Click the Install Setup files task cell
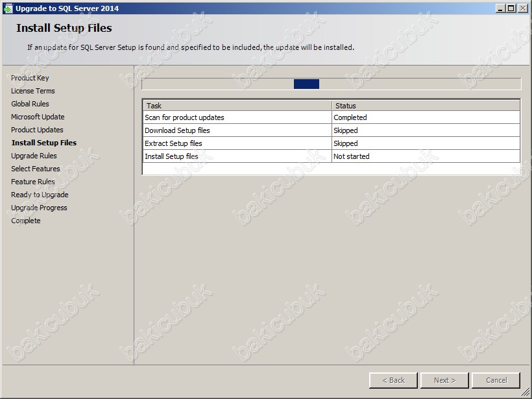 coord(237,156)
